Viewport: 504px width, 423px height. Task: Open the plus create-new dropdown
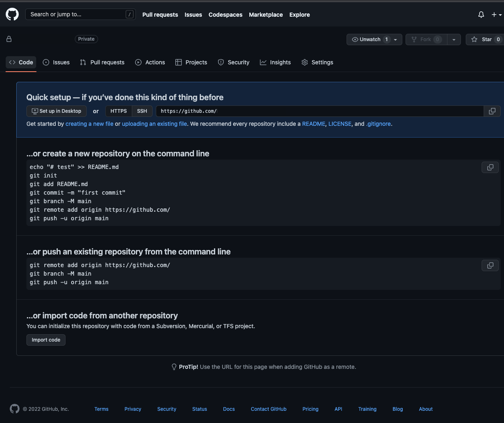(497, 15)
